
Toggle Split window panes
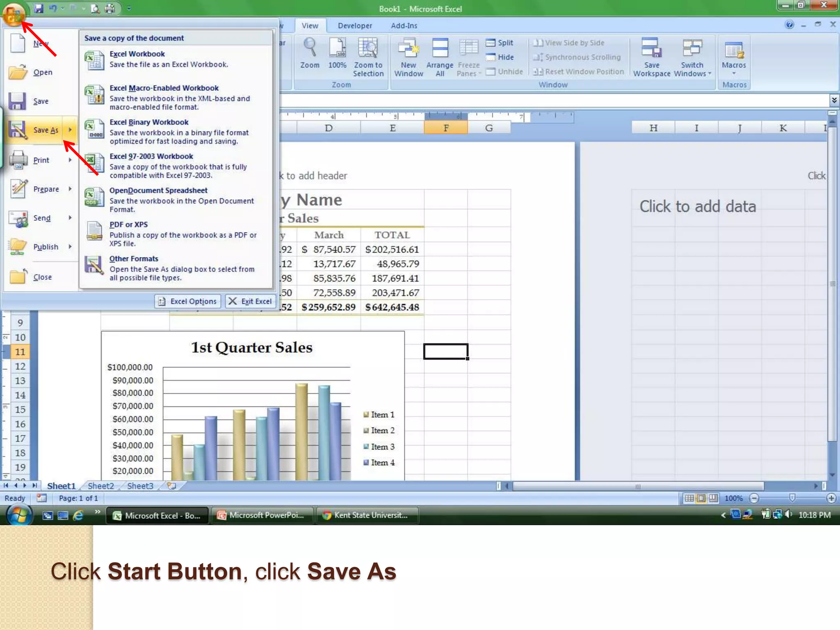[500, 43]
